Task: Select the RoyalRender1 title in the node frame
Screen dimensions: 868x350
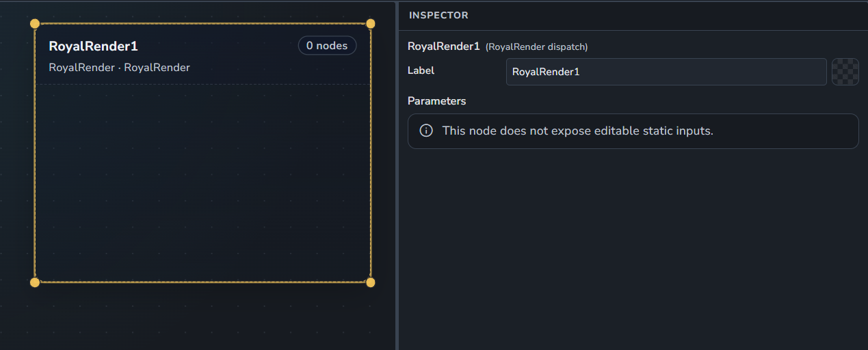Action: coord(94,46)
